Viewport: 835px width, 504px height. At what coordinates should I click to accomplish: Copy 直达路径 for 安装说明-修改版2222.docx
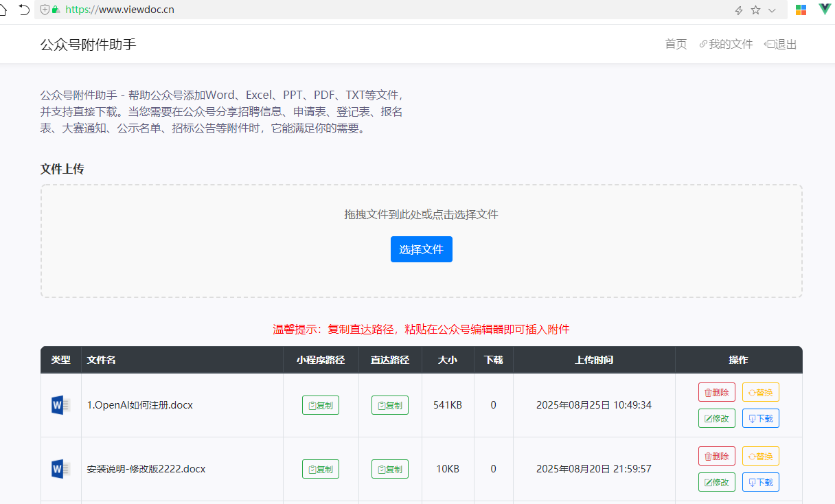390,469
